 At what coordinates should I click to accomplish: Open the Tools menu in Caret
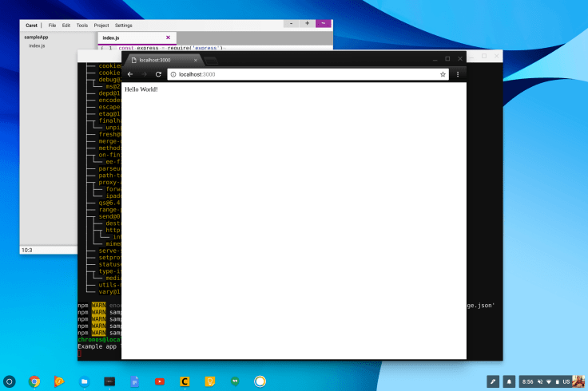pyautogui.click(x=82, y=26)
